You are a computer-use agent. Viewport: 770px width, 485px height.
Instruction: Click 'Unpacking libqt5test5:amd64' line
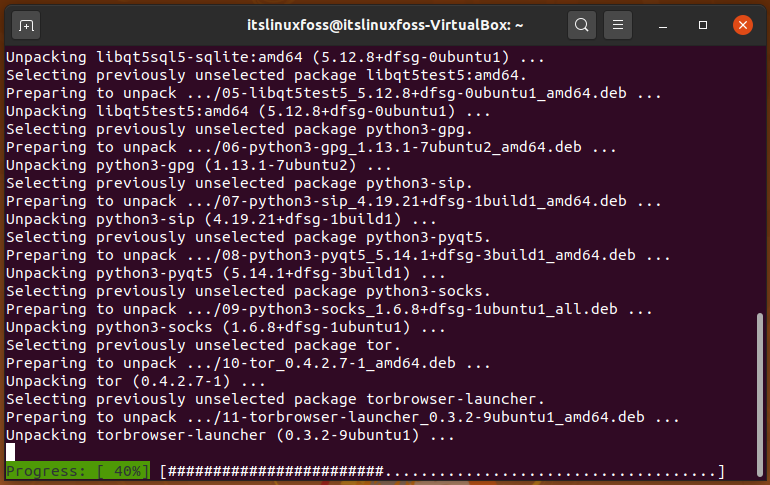point(248,111)
